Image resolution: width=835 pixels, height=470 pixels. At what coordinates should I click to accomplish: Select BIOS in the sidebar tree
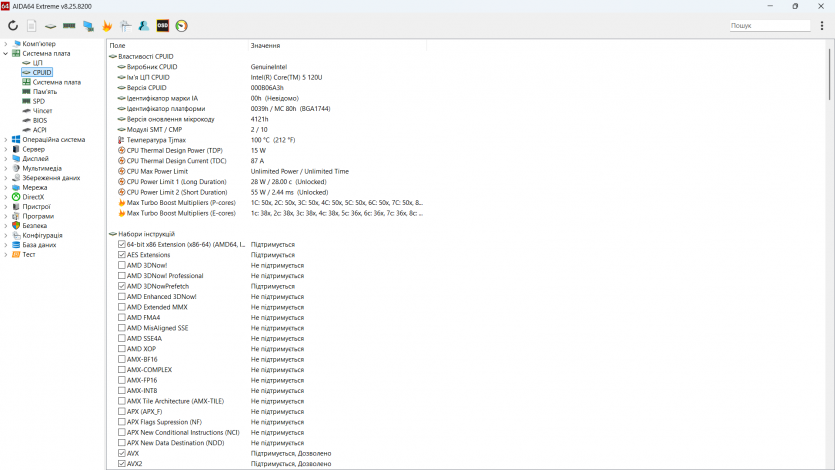click(x=39, y=120)
